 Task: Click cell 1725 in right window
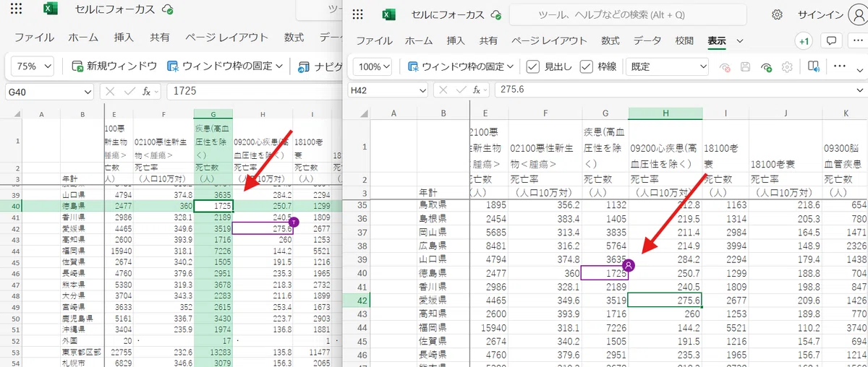point(605,273)
